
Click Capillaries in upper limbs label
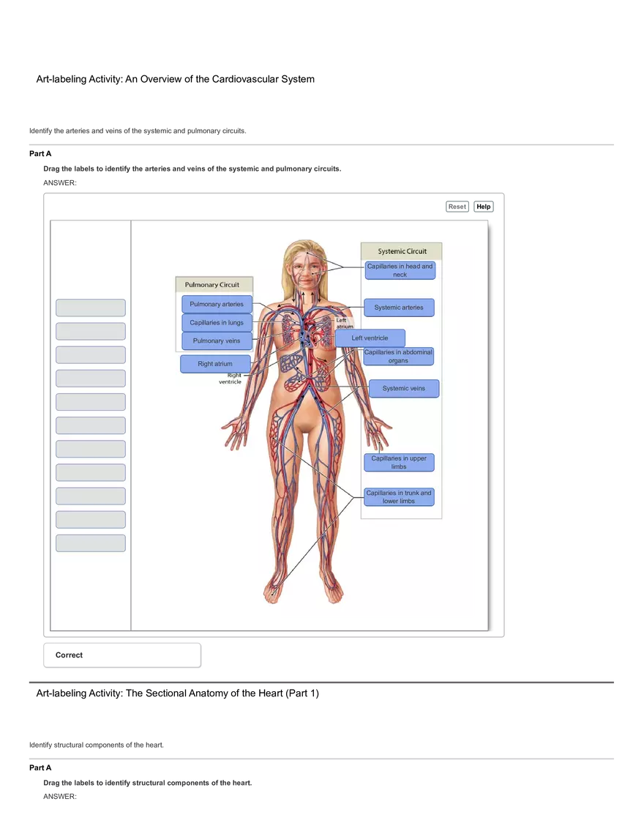tap(399, 463)
